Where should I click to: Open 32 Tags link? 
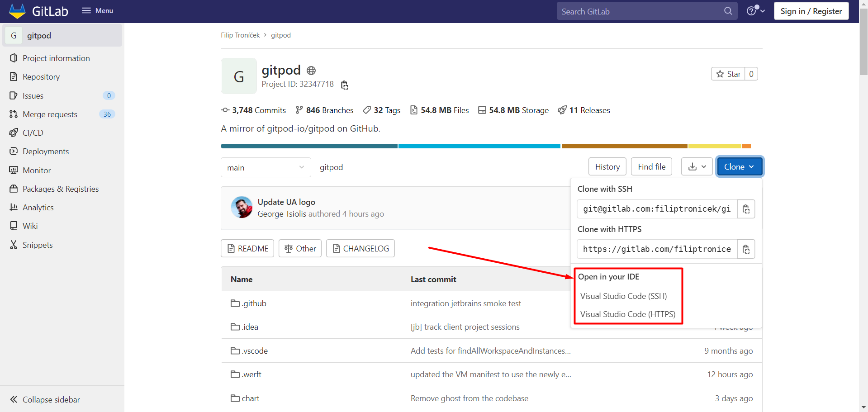point(382,110)
